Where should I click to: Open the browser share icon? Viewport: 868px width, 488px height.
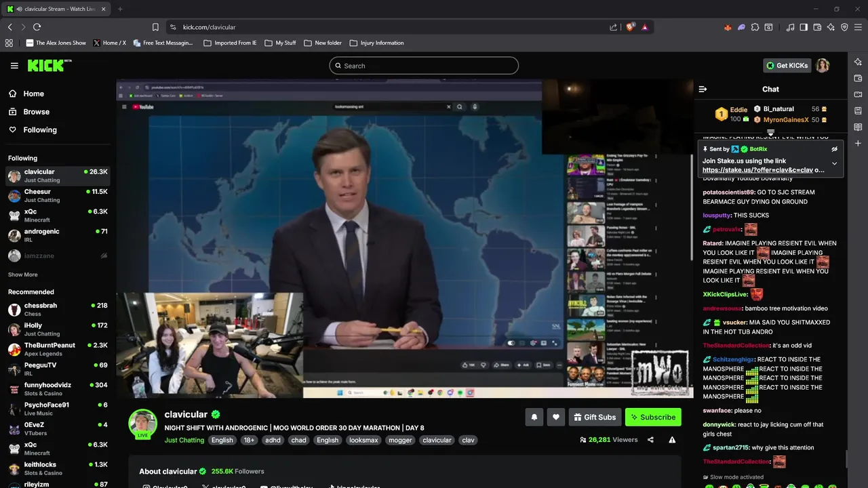(x=613, y=27)
